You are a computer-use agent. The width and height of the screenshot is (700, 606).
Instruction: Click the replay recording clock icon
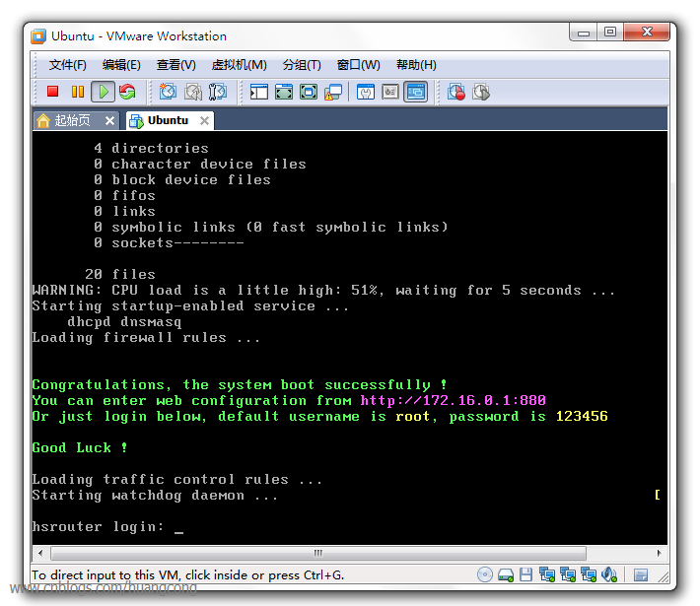click(481, 92)
